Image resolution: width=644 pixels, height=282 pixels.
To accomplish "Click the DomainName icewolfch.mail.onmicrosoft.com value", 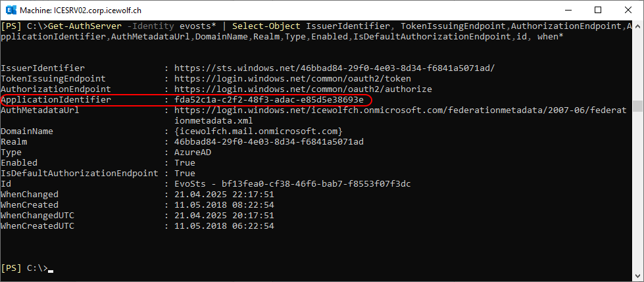I will point(259,131).
